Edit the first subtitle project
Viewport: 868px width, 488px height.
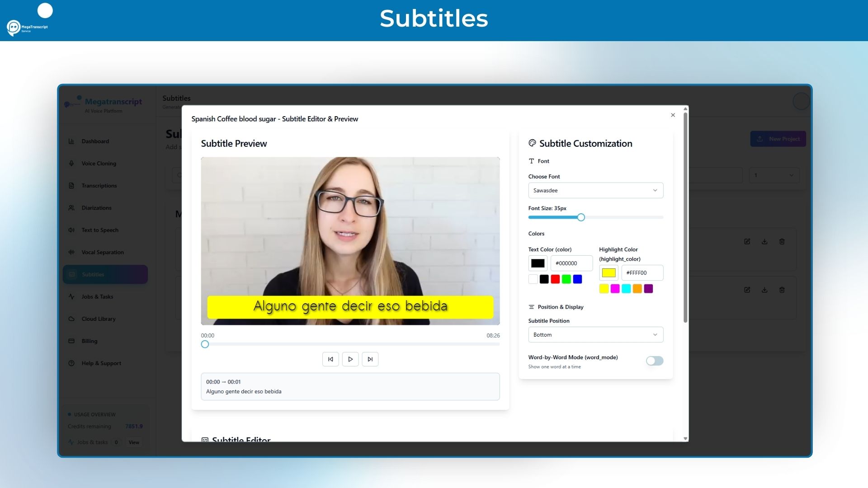[x=747, y=241]
